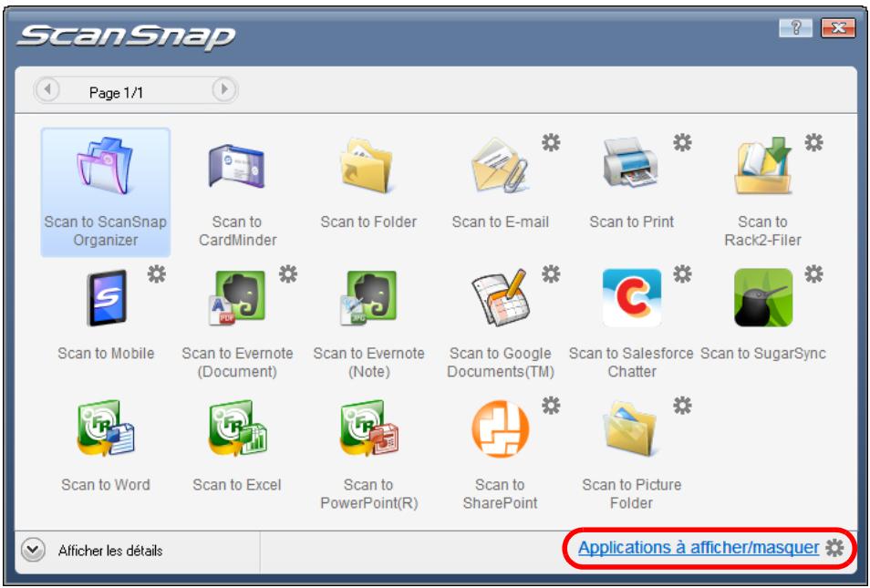
Task: Open settings gear for Scan to SharePoint
Action: (551, 406)
